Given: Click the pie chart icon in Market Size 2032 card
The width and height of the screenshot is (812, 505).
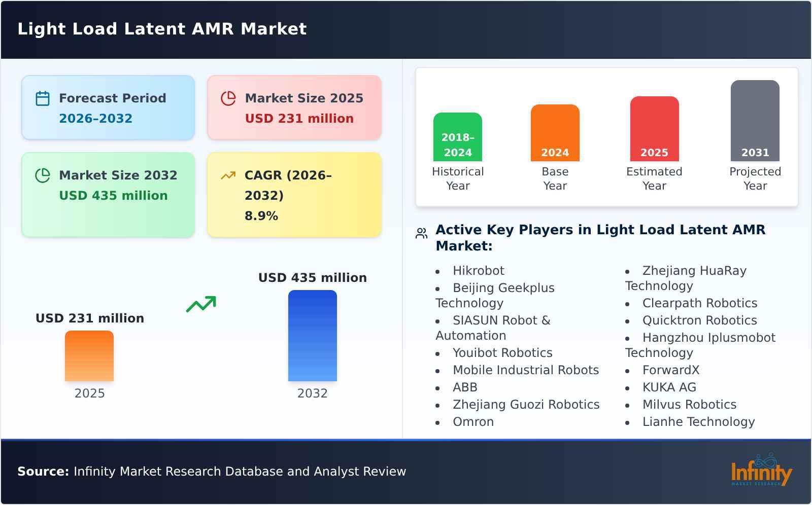Looking at the screenshot, I should (43, 176).
